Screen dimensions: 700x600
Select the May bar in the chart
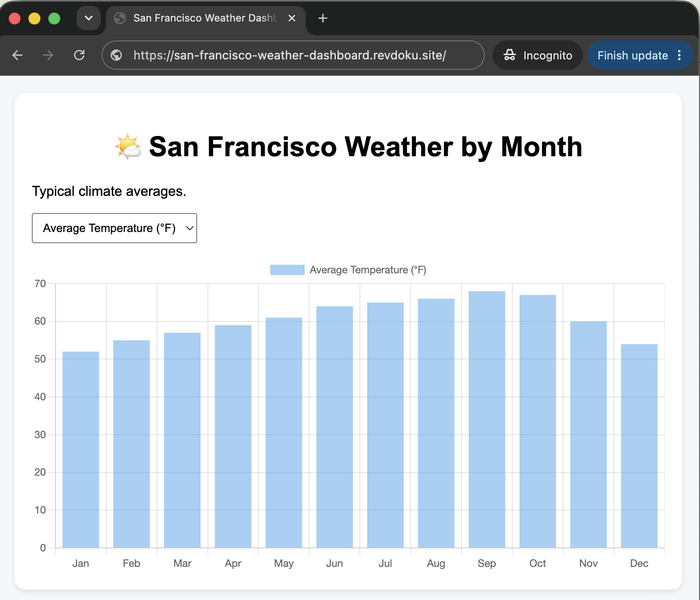[x=284, y=433]
